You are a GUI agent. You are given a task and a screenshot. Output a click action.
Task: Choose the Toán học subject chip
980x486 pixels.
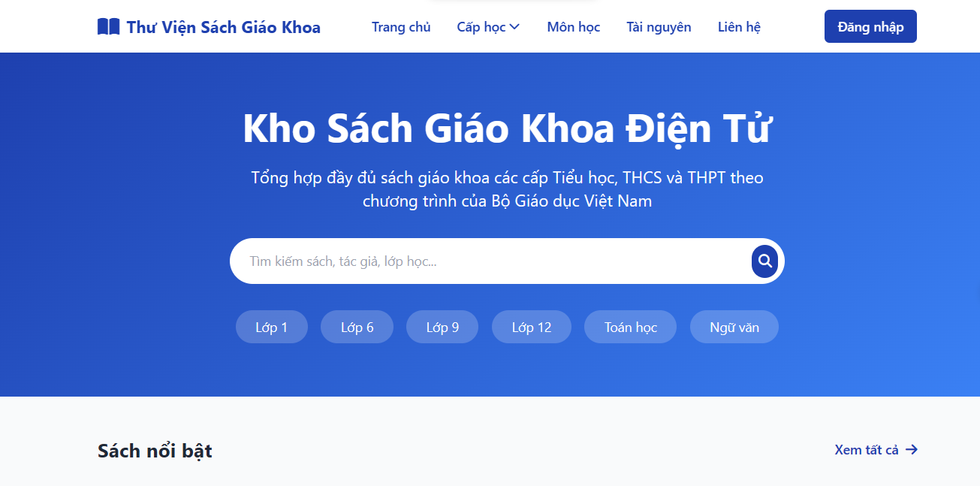631,327
